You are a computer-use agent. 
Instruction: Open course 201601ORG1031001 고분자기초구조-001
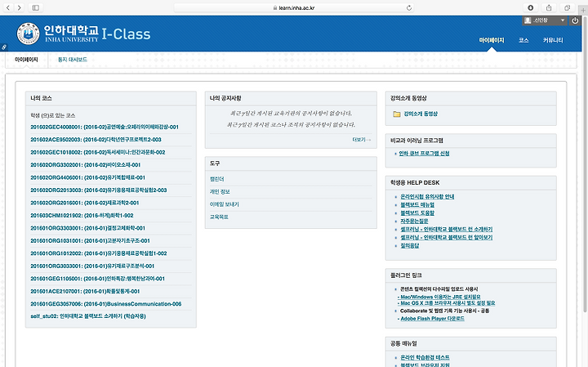90,241
